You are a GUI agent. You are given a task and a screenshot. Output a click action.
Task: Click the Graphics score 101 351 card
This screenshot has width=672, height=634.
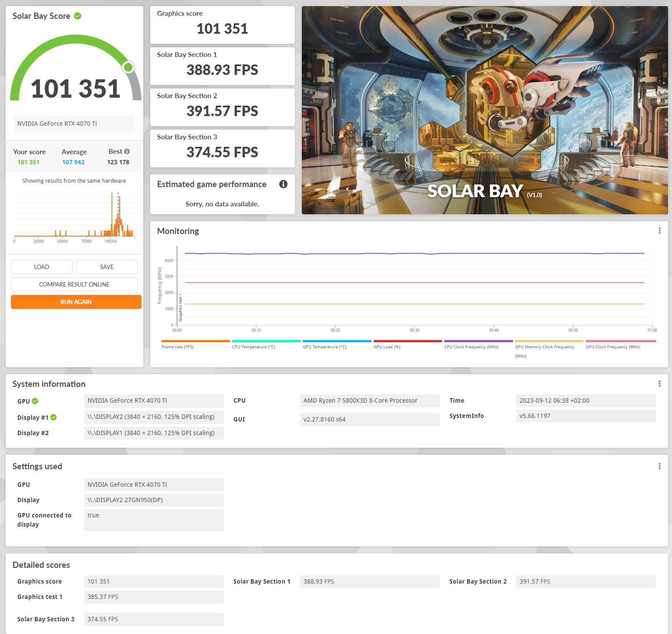[223, 25]
